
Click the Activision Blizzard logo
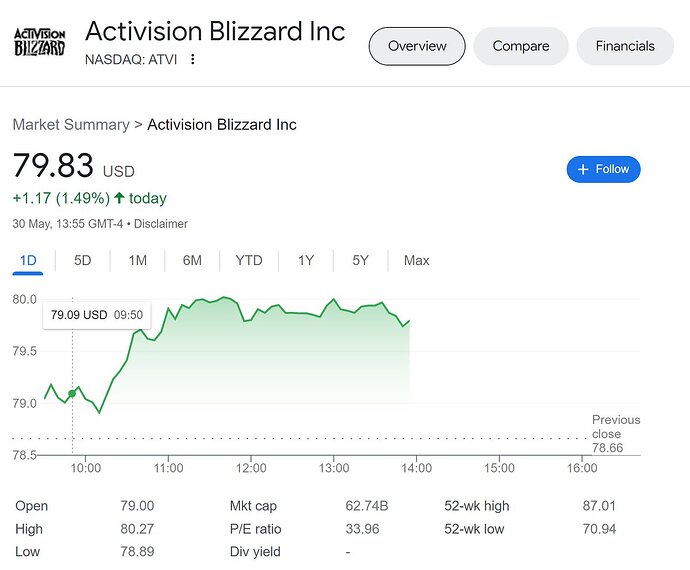pos(40,42)
